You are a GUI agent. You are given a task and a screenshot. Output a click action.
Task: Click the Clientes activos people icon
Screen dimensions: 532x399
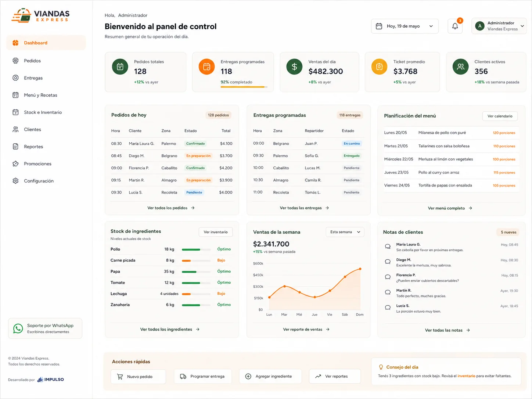click(x=460, y=67)
